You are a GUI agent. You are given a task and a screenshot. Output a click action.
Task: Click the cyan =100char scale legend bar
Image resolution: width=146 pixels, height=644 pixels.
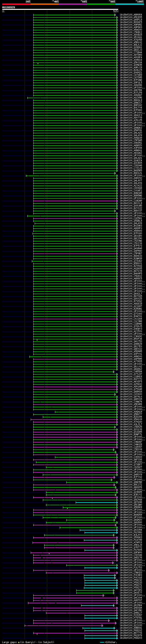click(x=102, y=642)
